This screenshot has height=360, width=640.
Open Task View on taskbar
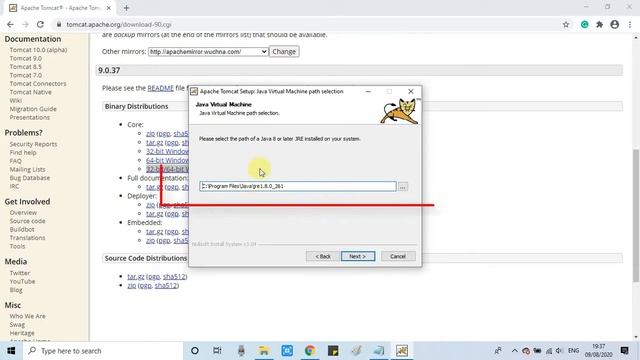(x=217, y=351)
